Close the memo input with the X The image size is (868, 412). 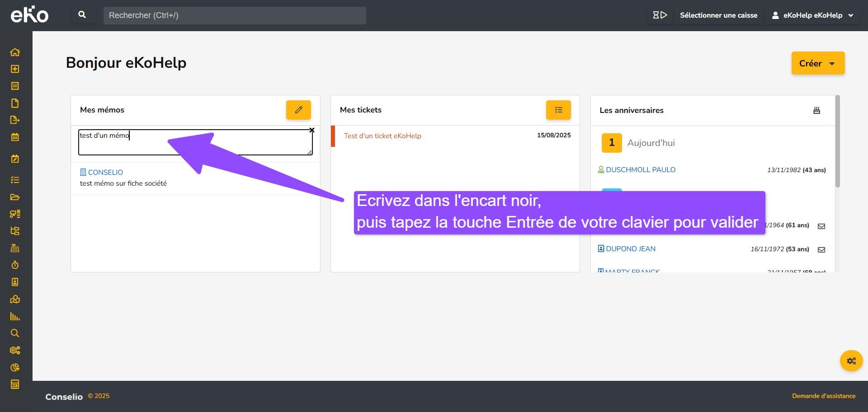coord(312,130)
